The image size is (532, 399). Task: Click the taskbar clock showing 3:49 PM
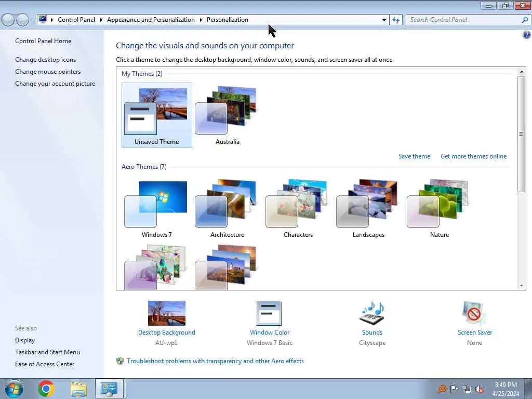[506, 389]
